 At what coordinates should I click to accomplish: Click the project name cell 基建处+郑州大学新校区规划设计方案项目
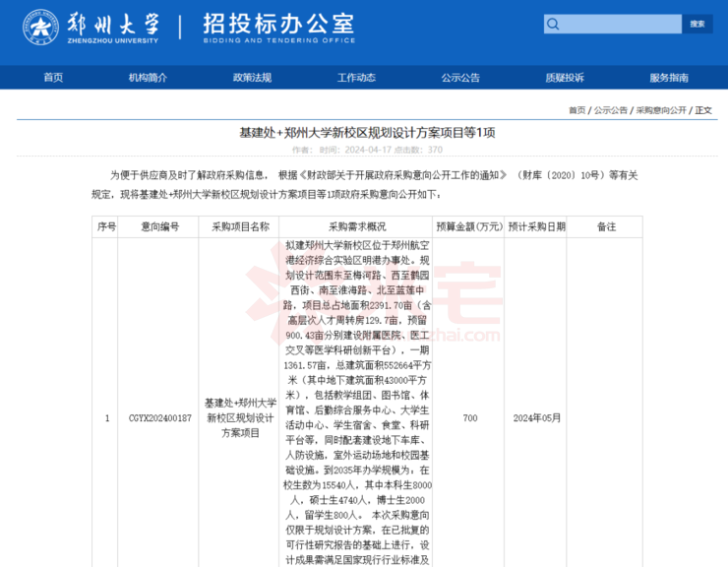tap(240, 417)
